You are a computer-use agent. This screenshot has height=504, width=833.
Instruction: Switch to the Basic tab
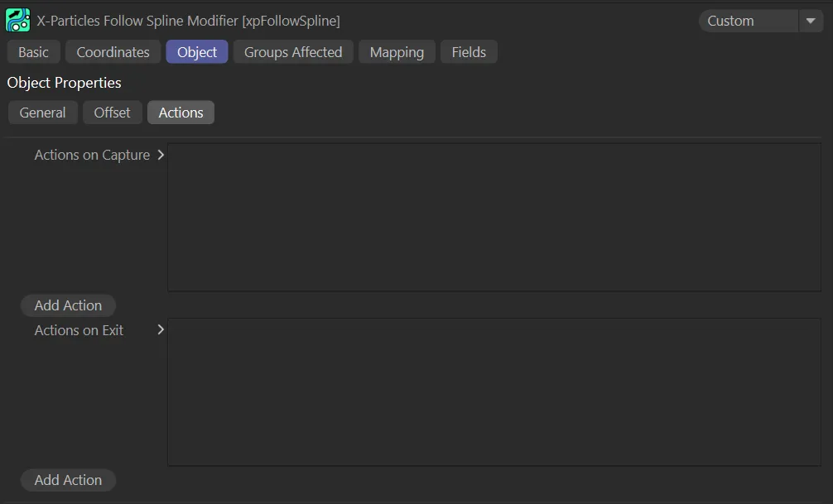(33, 52)
